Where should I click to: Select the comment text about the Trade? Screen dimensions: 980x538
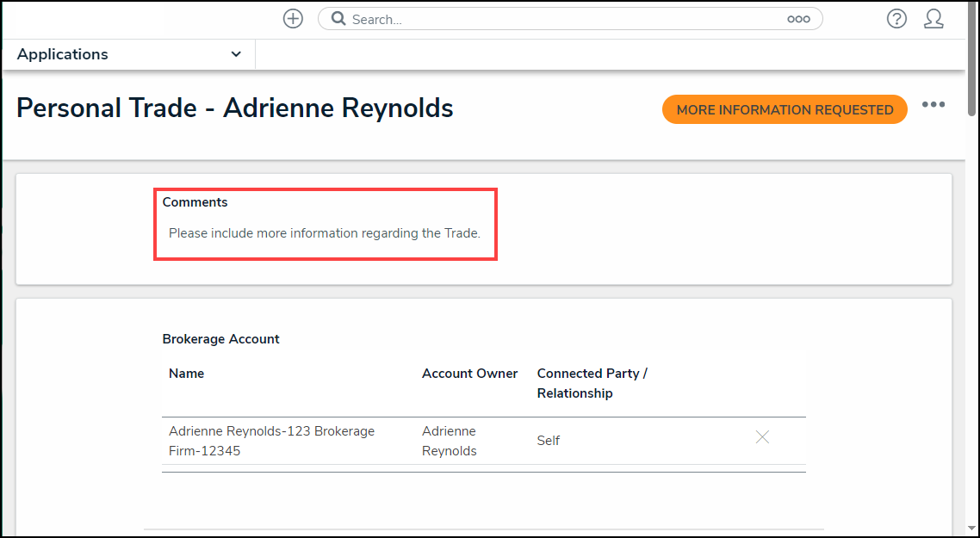point(324,233)
